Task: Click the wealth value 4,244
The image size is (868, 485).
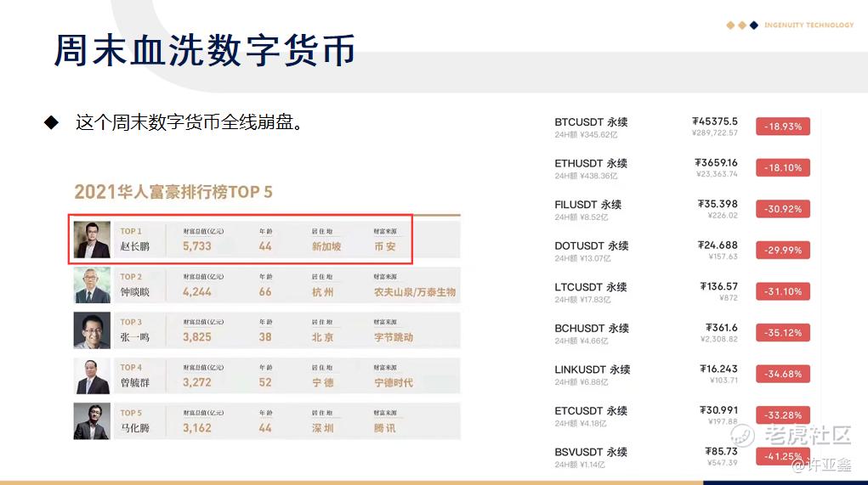Action: coord(197,292)
